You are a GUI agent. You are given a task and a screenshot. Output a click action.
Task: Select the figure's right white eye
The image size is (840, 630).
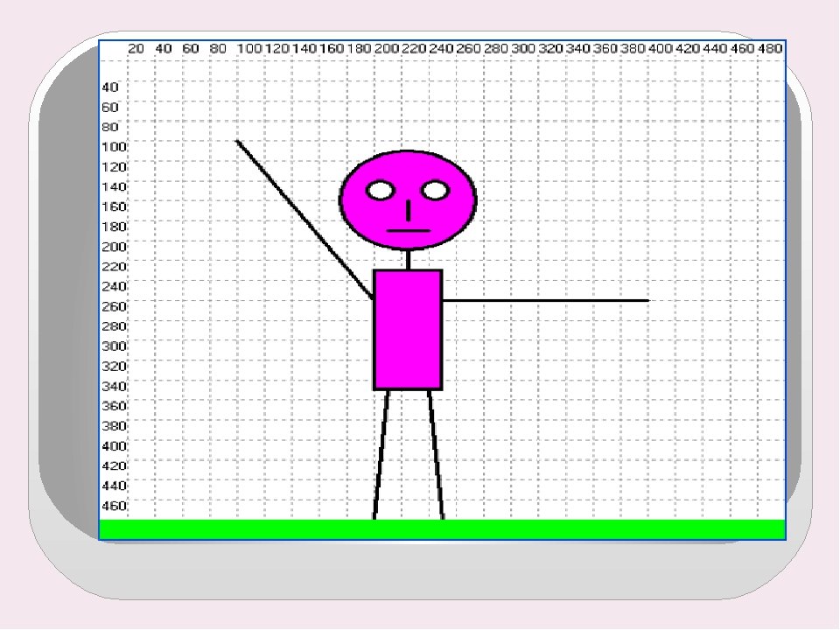click(435, 189)
